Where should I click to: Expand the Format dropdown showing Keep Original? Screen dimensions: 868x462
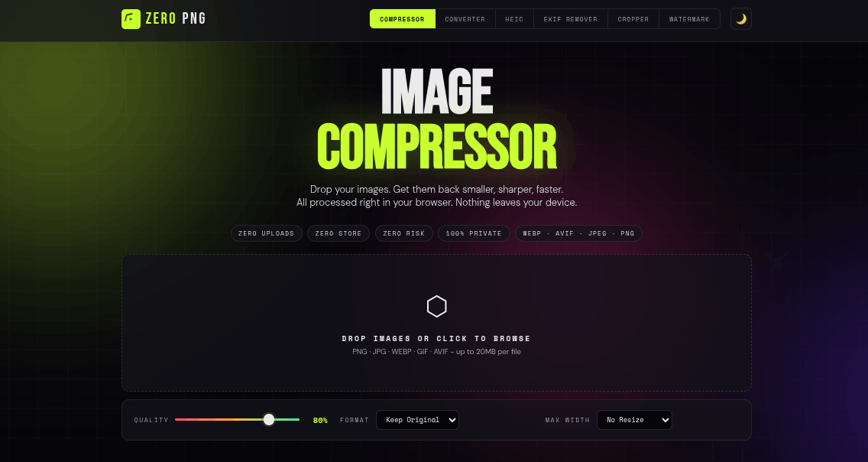[x=417, y=420]
